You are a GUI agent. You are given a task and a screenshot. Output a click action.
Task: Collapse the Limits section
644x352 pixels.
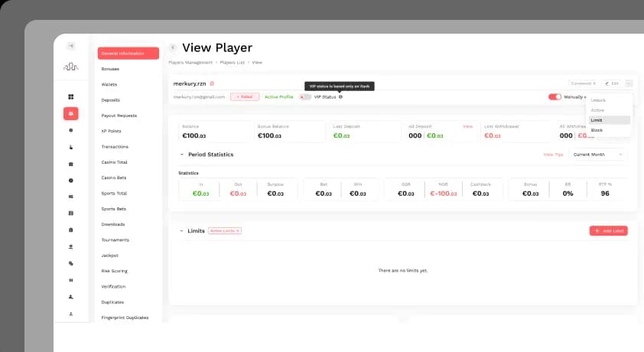pos(181,231)
